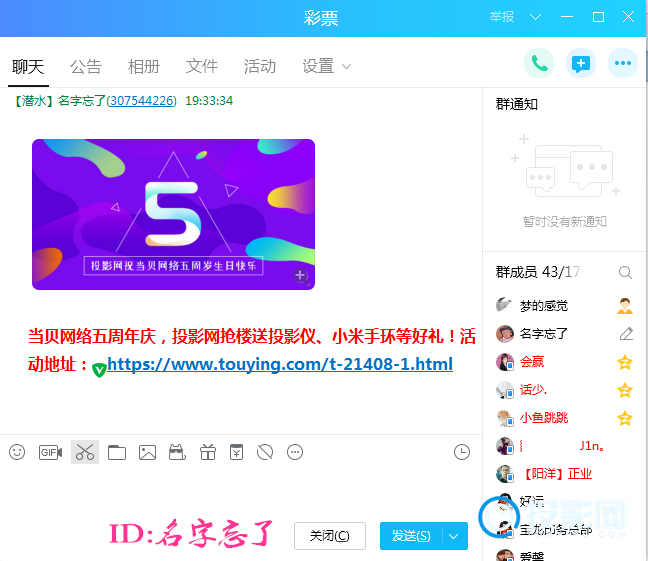Click 会赢 avatar in member list
The height and width of the screenshot is (561, 648).
click(x=505, y=362)
